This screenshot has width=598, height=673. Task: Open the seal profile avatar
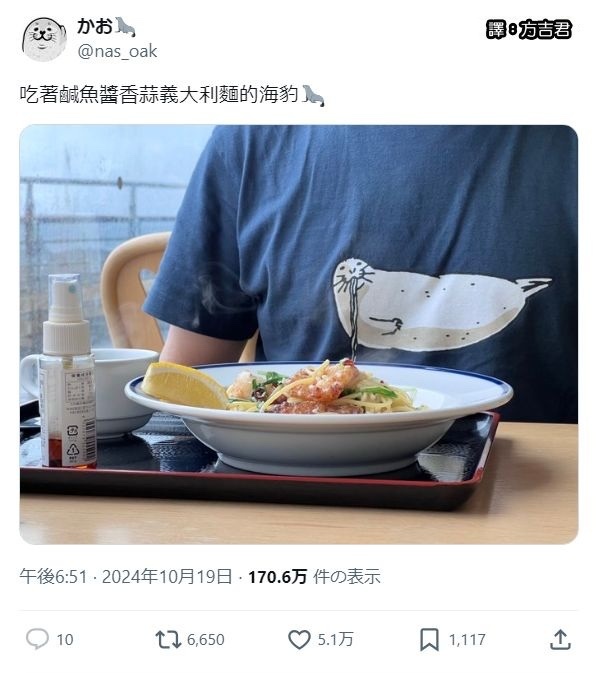click(x=44, y=39)
